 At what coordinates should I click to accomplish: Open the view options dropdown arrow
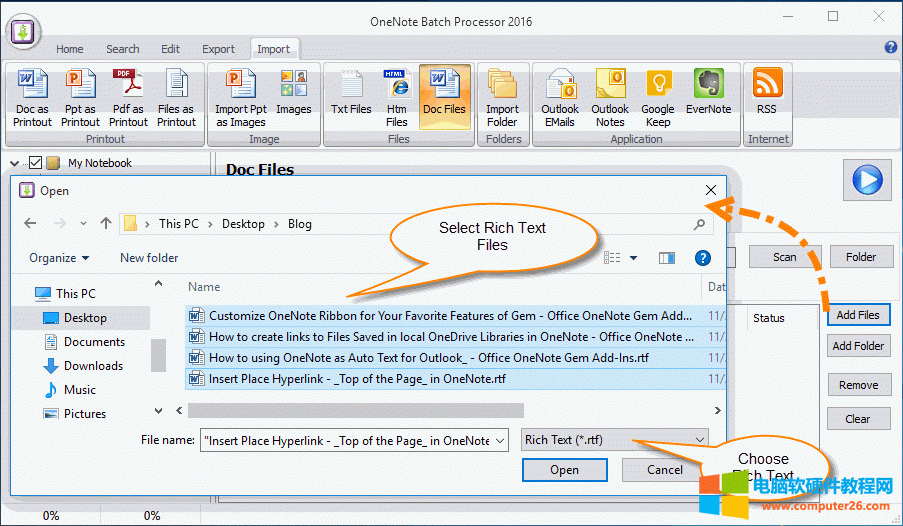click(x=633, y=258)
